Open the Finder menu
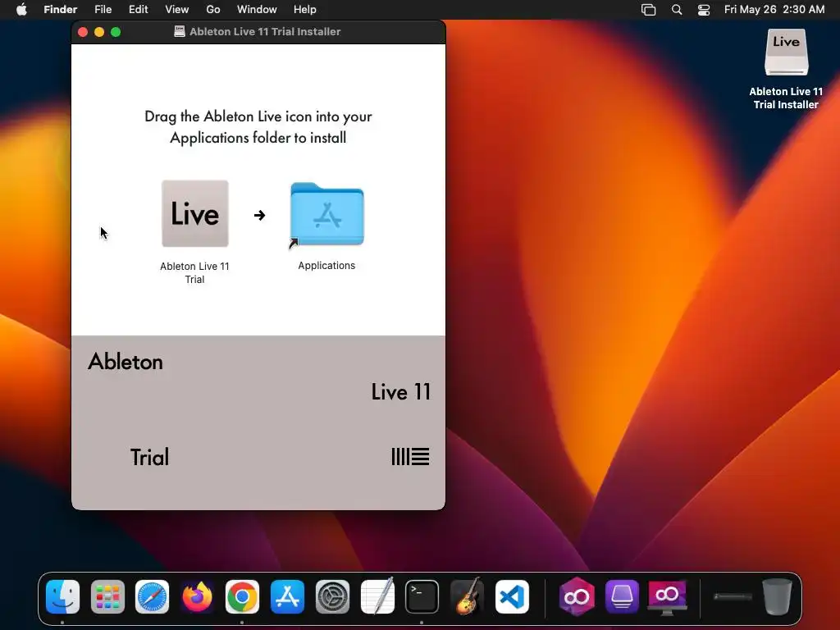Screen dimensions: 840x630 click(61, 10)
